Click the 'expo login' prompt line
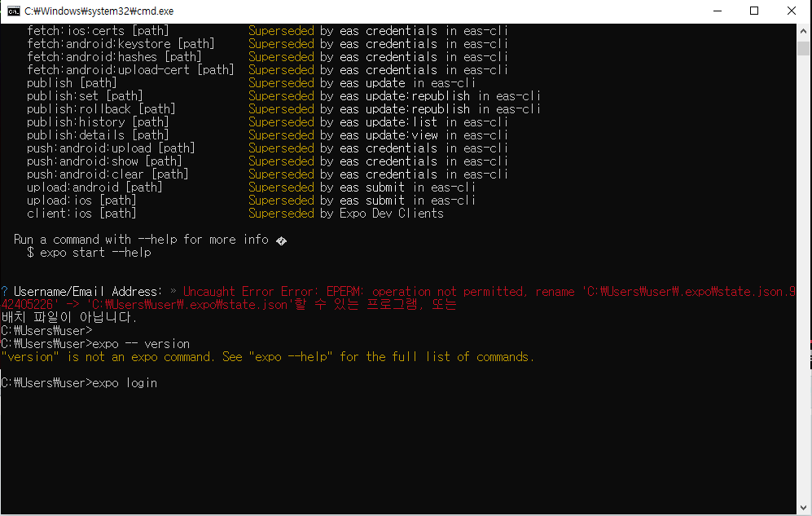 coord(79,383)
